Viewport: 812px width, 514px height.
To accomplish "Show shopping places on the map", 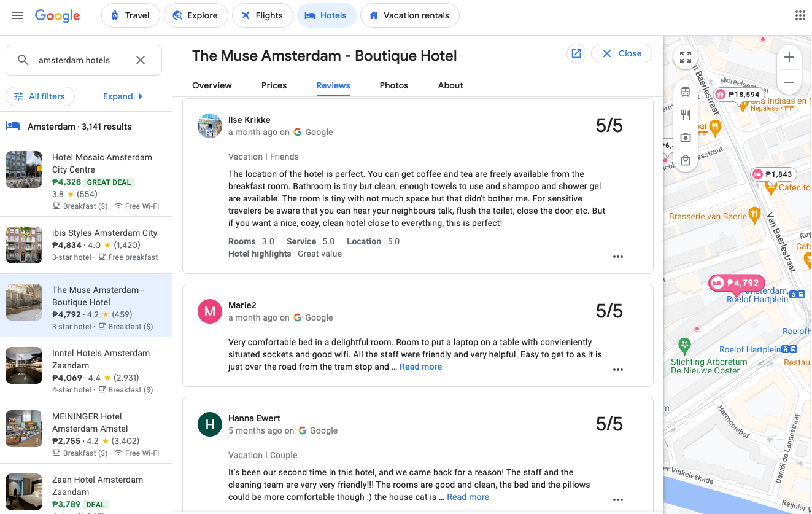I will pos(685,160).
